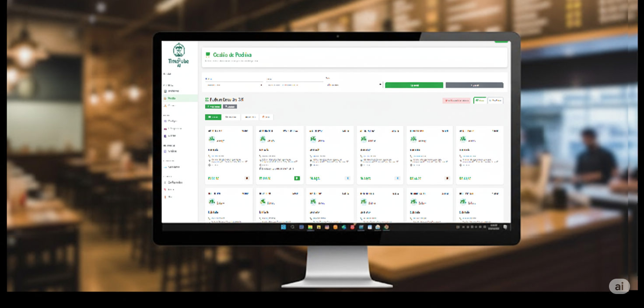Select the active green filter tab

213,117
